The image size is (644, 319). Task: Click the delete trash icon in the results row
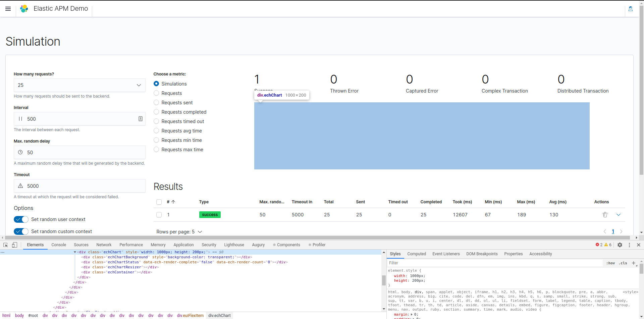click(x=605, y=214)
